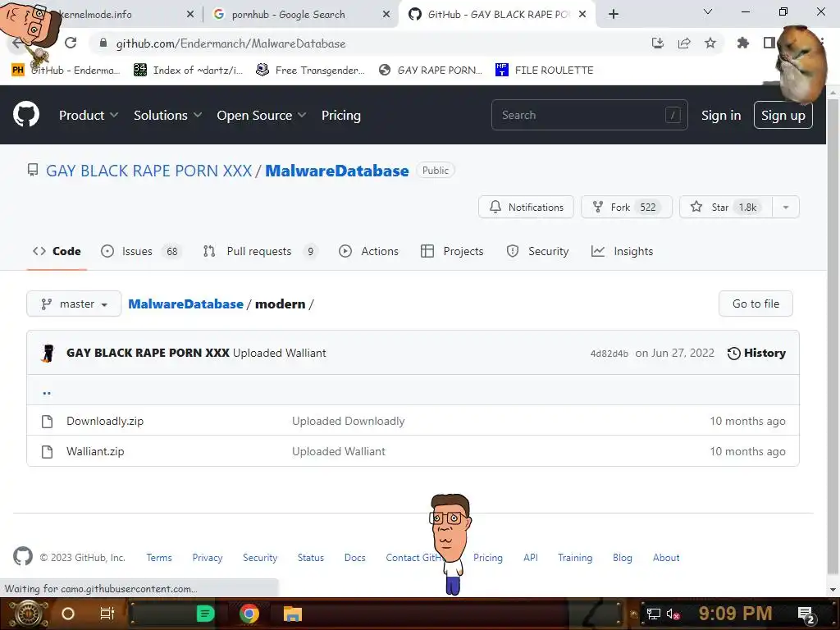Open the Insights tab
Image resolution: width=840 pixels, height=630 pixels.
point(622,251)
